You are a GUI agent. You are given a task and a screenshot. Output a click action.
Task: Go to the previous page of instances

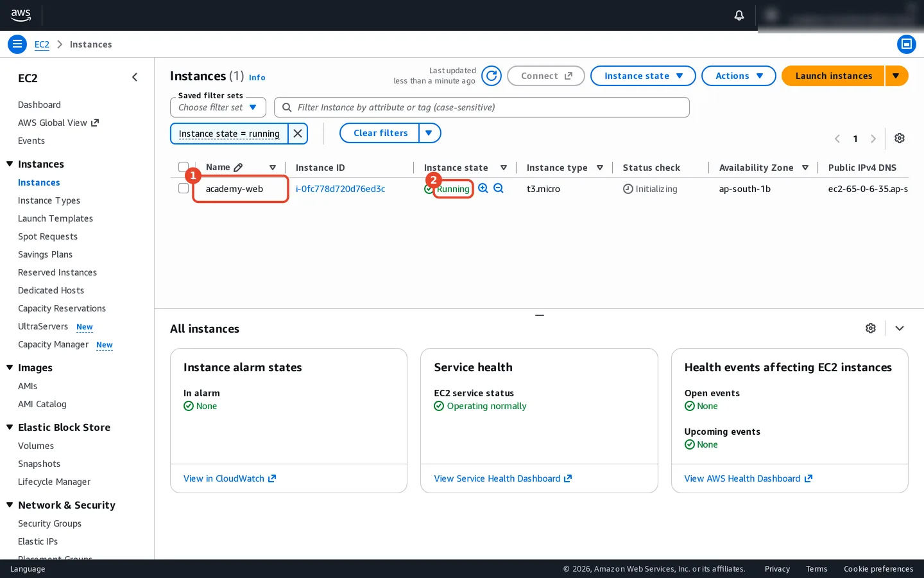coord(837,139)
